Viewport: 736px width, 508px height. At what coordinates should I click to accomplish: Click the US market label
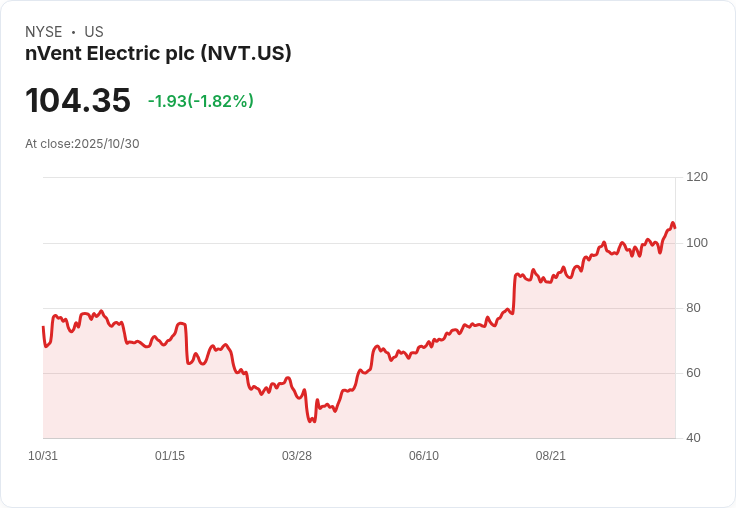pos(94,32)
